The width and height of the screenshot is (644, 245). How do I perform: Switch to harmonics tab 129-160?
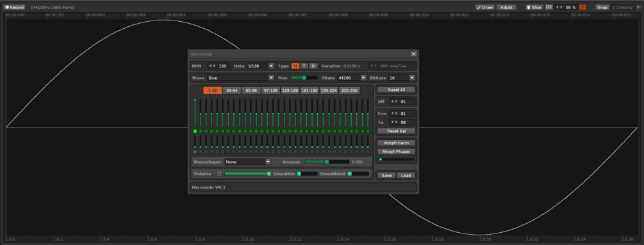point(290,90)
